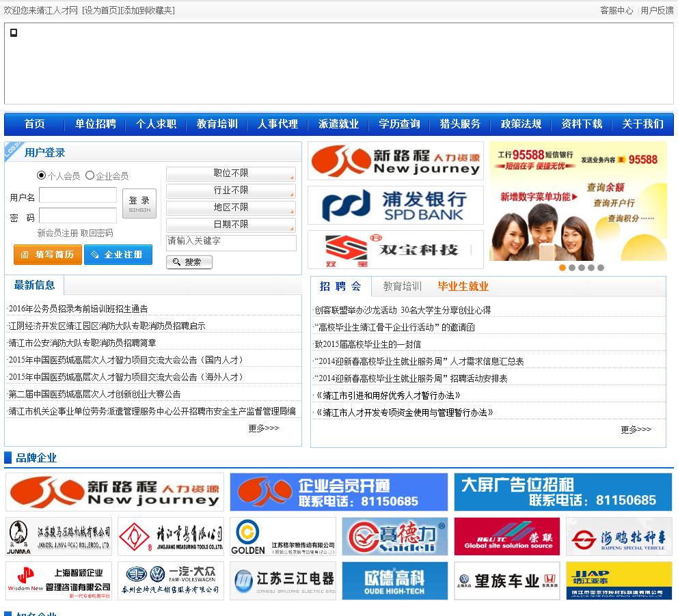Click 更多>>> under 最新信息 list
The width and height of the screenshot is (678, 616).
click(x=264, y=428)
